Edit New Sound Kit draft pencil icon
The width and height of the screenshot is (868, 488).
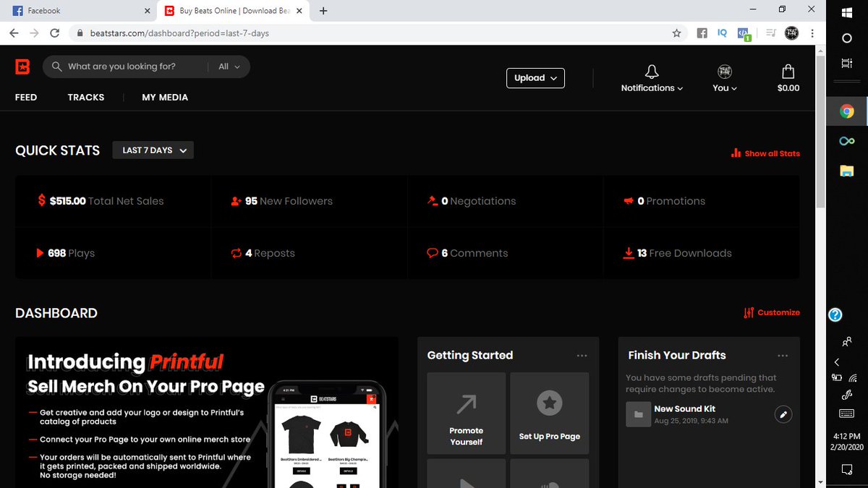[783, 414]
